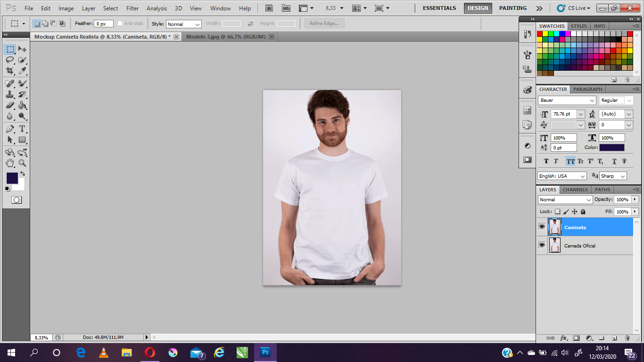This screenshot has width=644, height=362.
Task: Select the Hand tool
Action: point(10,163)
